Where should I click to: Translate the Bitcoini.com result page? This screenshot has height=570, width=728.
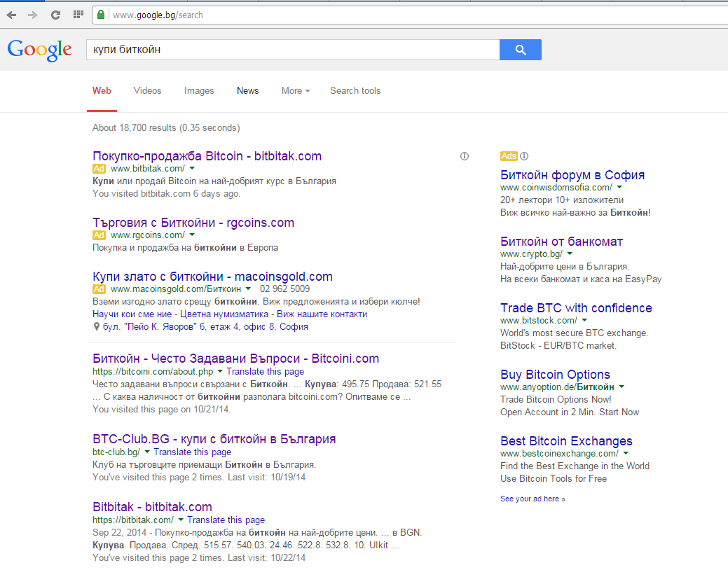[265, 371]
